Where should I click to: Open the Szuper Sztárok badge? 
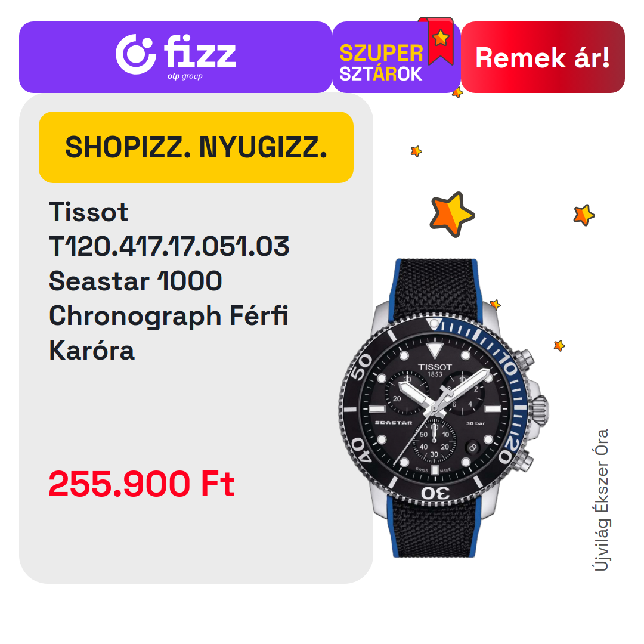(x=396, y=57)
